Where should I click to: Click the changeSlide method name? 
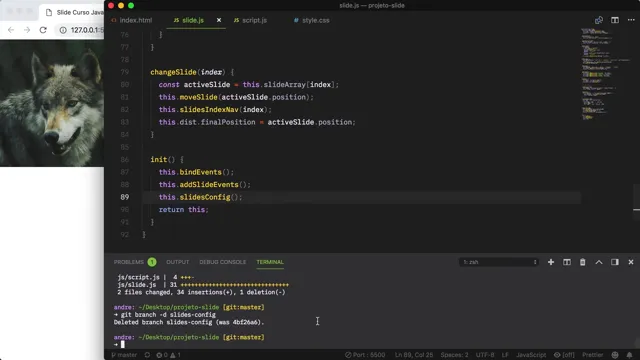tap(173, 72)
